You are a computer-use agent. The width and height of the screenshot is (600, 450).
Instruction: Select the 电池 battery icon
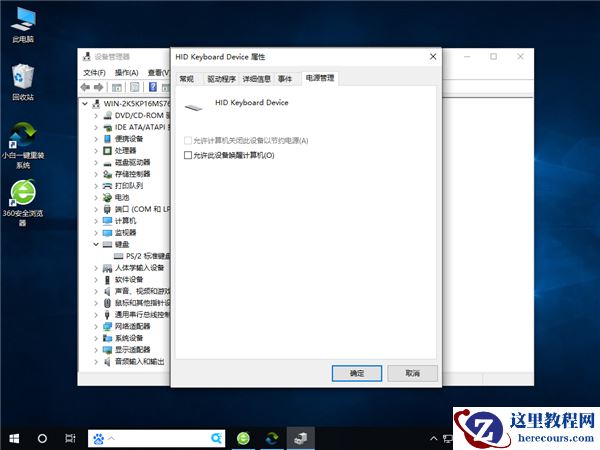[x=108, y=197]
